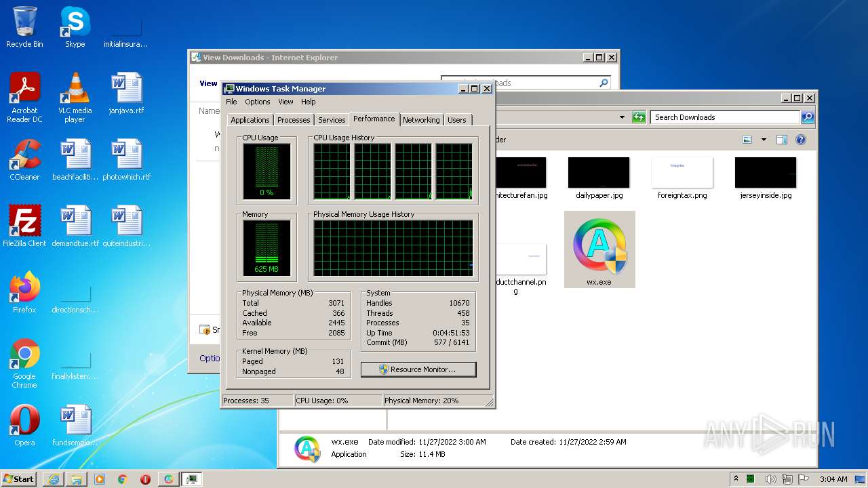
Task: Switch to the Applications tab
Action: 250,120
